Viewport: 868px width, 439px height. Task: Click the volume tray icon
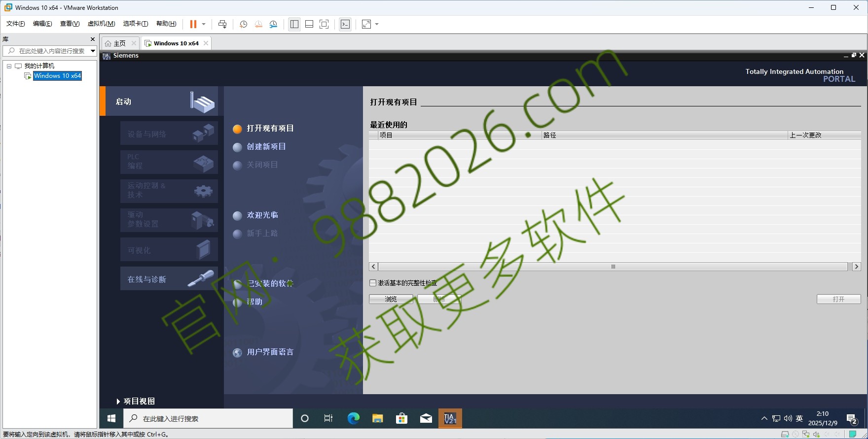[x=788, y=418]
